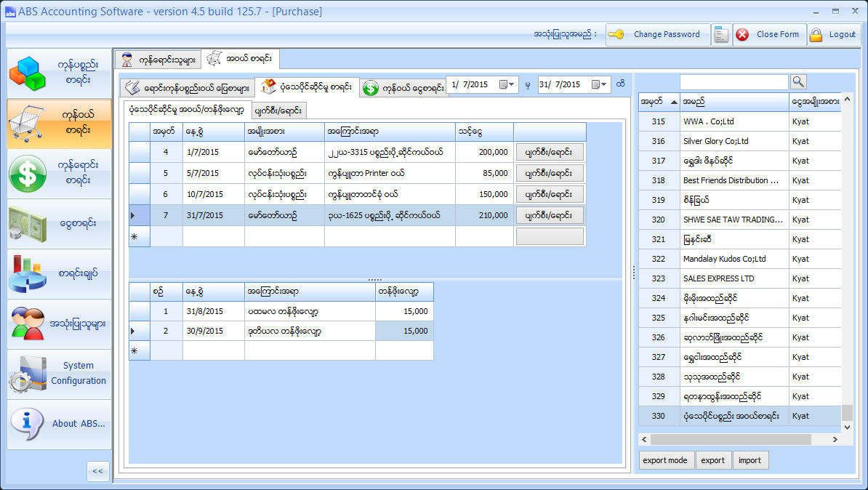
Task: Click the export mode button
Action: click(x=665, y=460)
